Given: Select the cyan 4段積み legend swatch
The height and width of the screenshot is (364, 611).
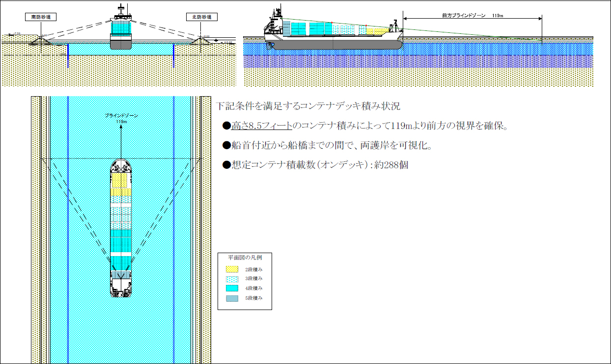Looking at the screenshot, I should pos(232,288).
